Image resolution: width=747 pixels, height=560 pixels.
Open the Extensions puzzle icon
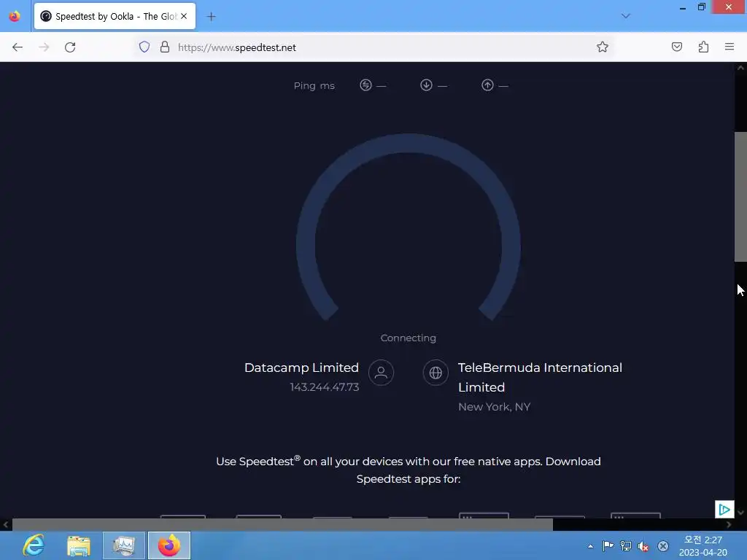click(703, 47)
